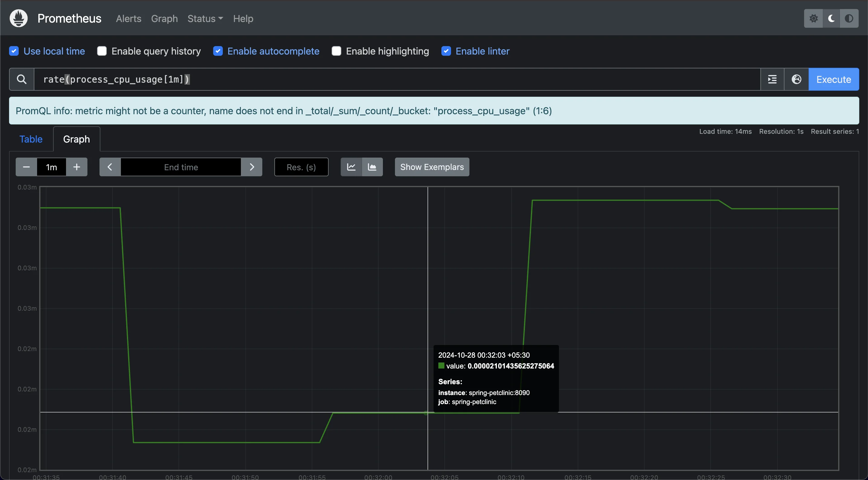Click the Res. (s) resolution field
The image size is (868, 480).
tap(301, 167)
